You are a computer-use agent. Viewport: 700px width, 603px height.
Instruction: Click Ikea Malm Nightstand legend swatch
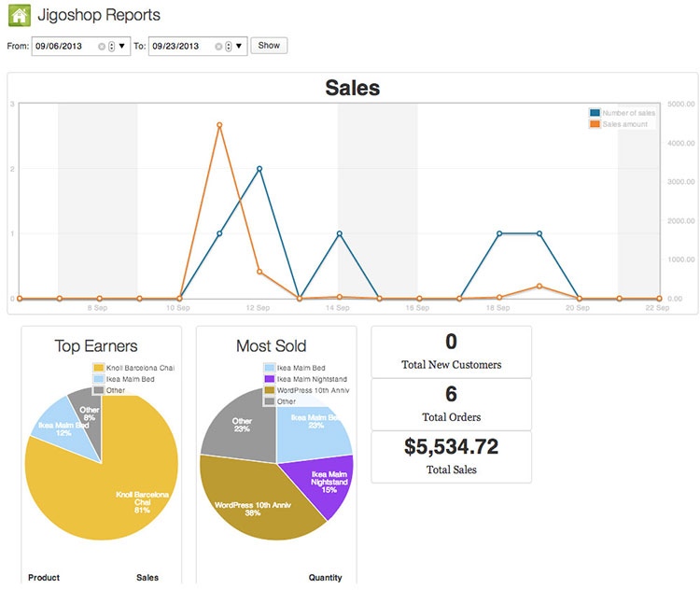point(270,379)
